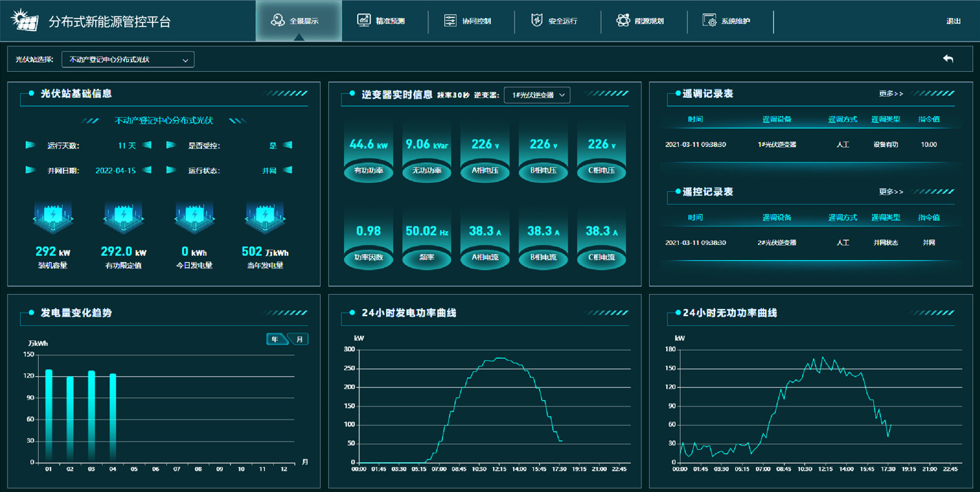This screenshot has height=492, width=980.
Task: Click the 当年发电量 station icon
Action: (265, 218)
